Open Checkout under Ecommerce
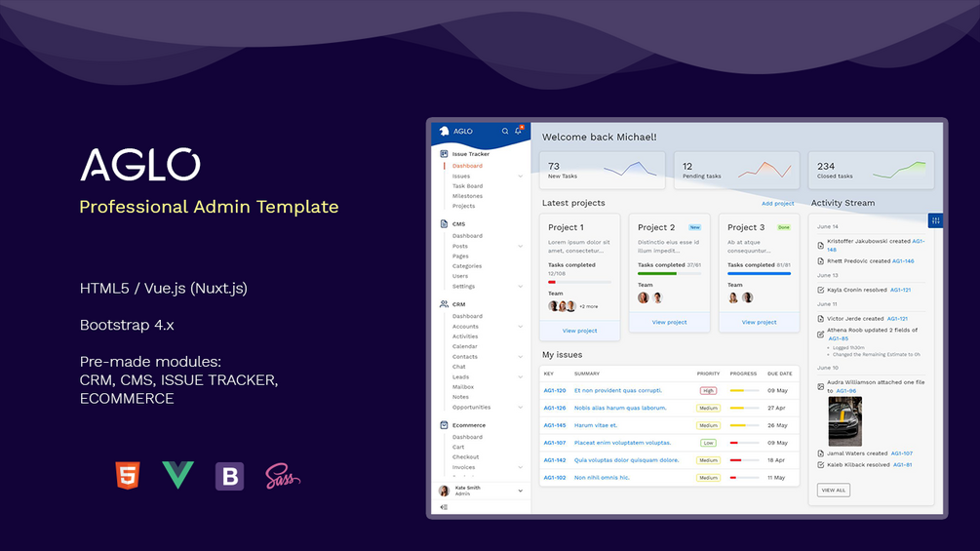980x551 pixels. pos(466,457)
